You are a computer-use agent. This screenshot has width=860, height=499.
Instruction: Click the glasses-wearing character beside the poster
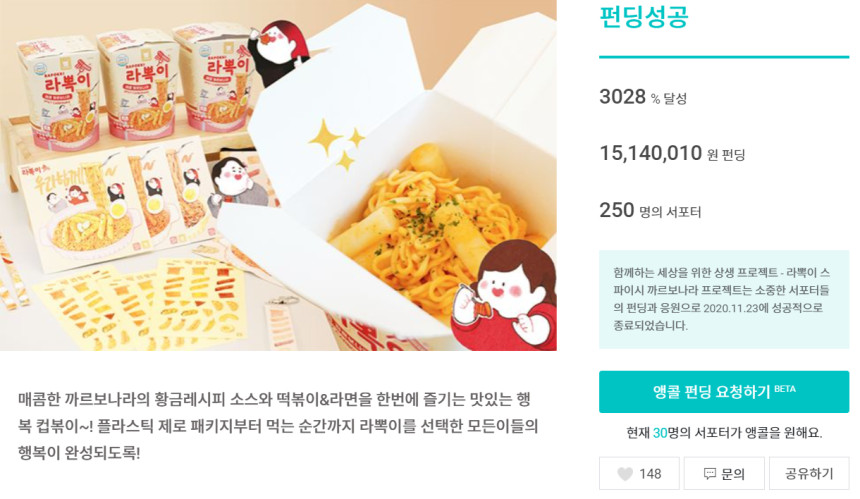tap(237, 185)
